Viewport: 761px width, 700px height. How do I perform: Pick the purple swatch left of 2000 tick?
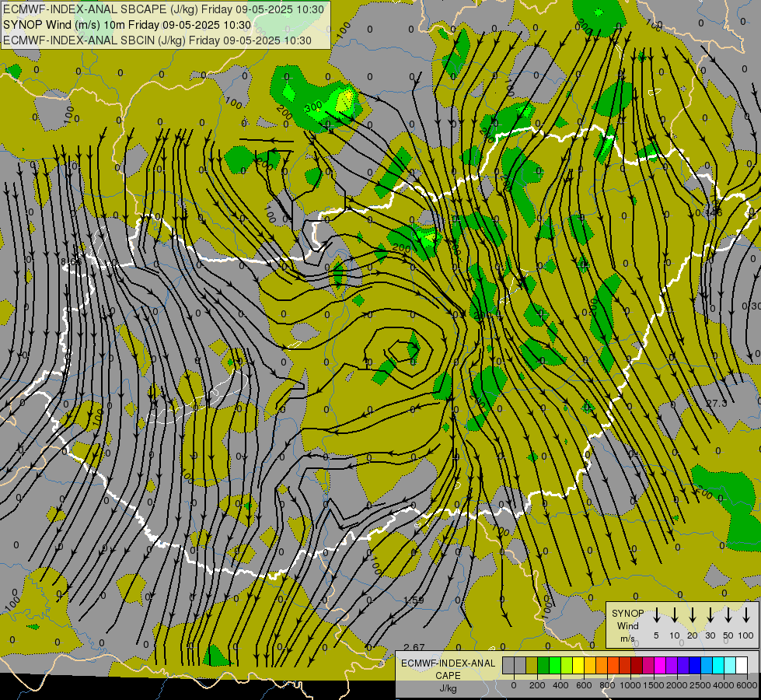point(672,665)
